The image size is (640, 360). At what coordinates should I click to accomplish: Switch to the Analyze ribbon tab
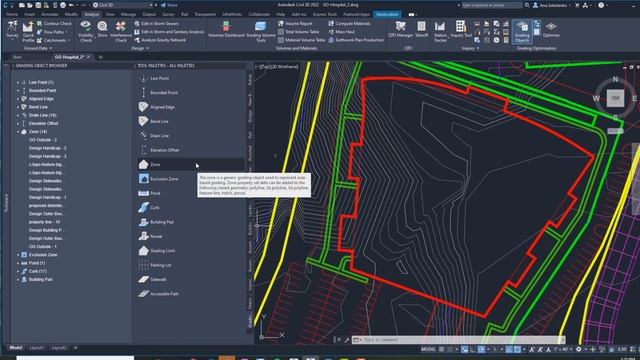click(91, 14)
